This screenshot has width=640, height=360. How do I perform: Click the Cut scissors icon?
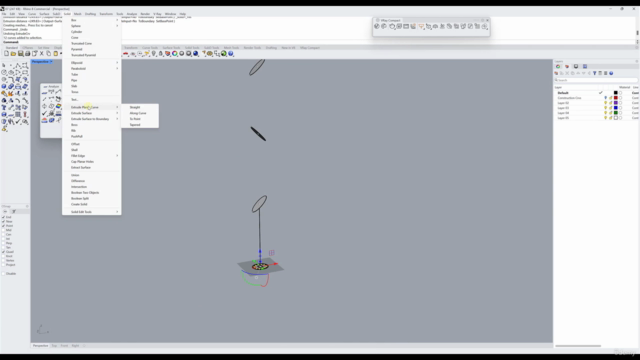(41, 53)
